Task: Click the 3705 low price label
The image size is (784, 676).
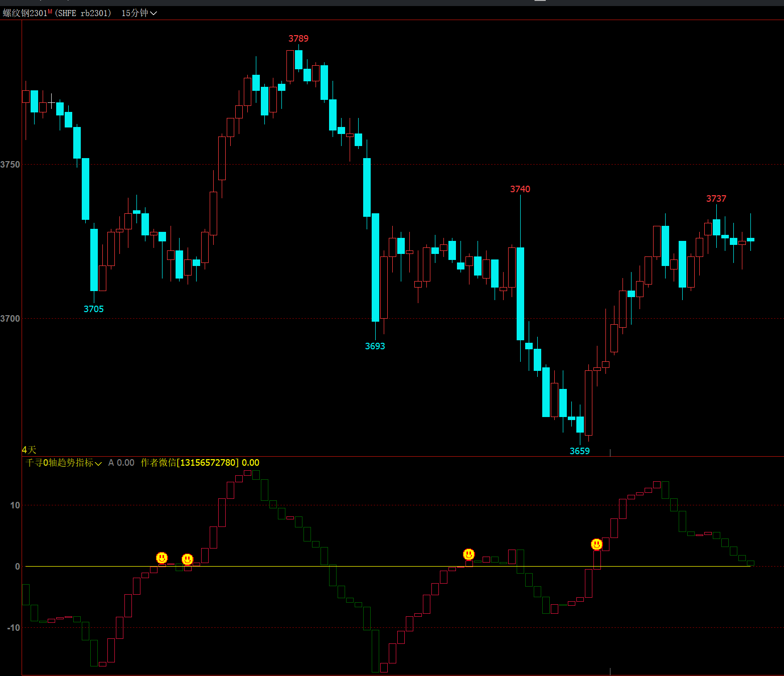Action: point(94,309)
